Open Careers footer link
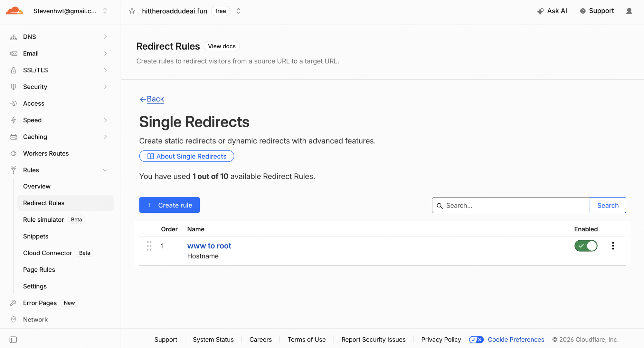 260,340
